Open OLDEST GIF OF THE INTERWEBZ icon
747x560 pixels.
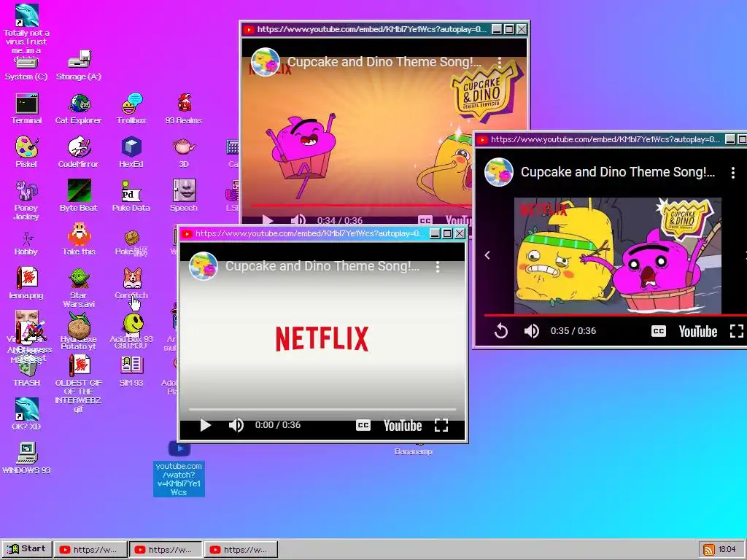[x=79, y=384]
